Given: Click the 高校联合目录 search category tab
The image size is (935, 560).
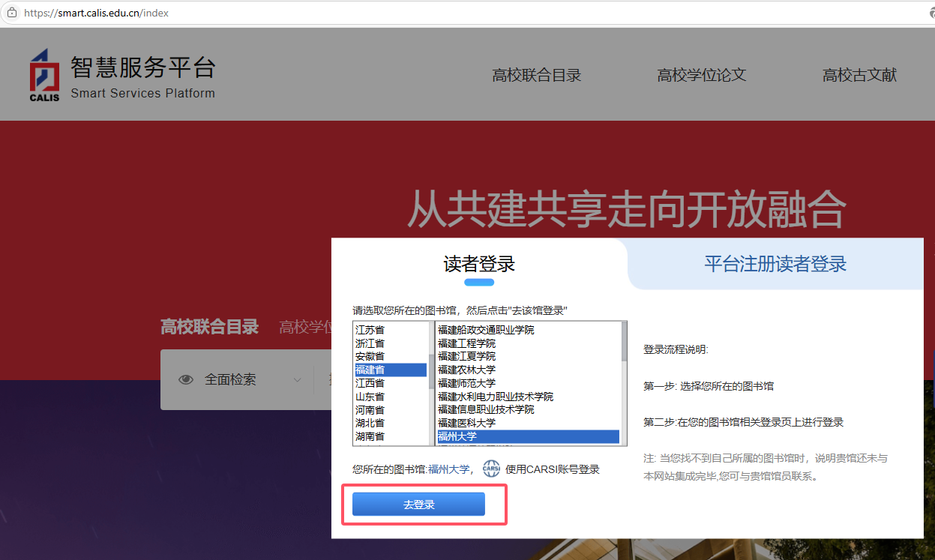Looking at the screenshot, I should click(x=209, y=327).
